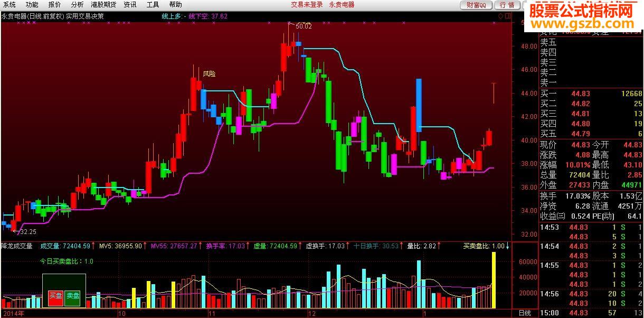The width and height of the screenshot is (644, 318).
Task: Open the 功能 menu
Action: (32, 4)
